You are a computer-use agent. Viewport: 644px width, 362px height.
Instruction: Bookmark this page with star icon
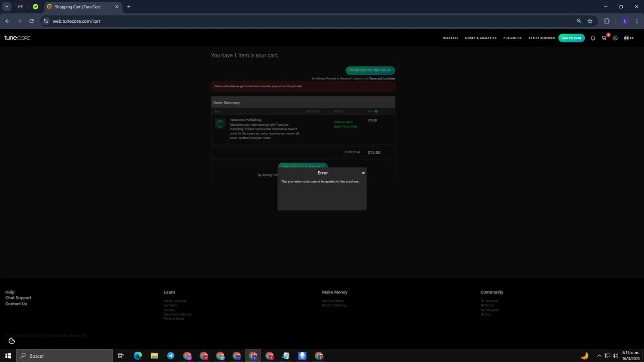pos(590,21)
